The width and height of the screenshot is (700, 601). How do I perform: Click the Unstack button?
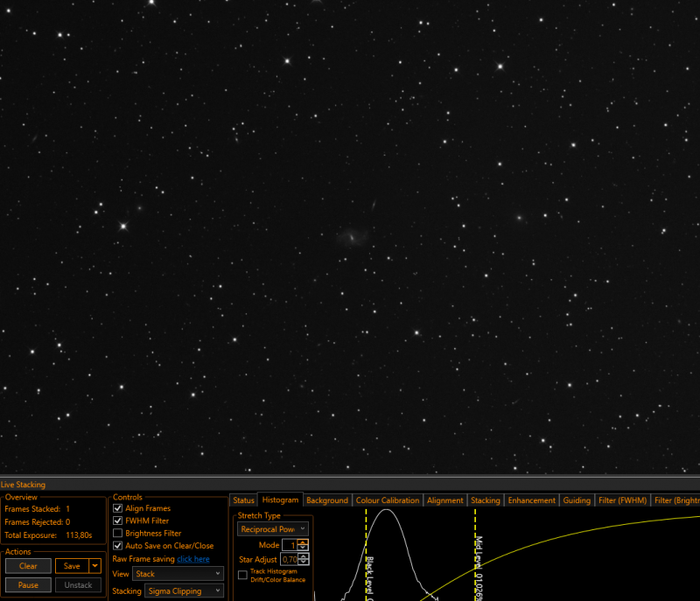(78, 584)
